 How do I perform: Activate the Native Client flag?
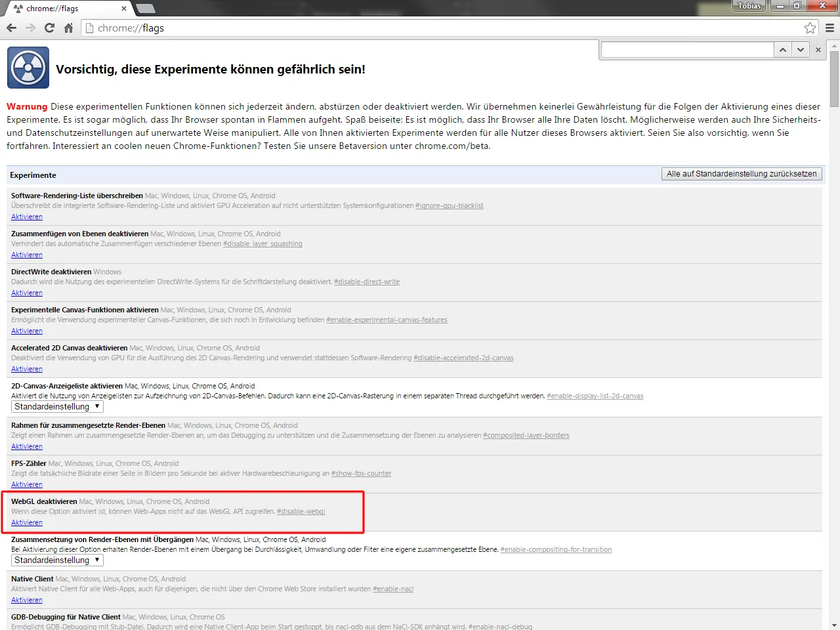click(27, 600)
